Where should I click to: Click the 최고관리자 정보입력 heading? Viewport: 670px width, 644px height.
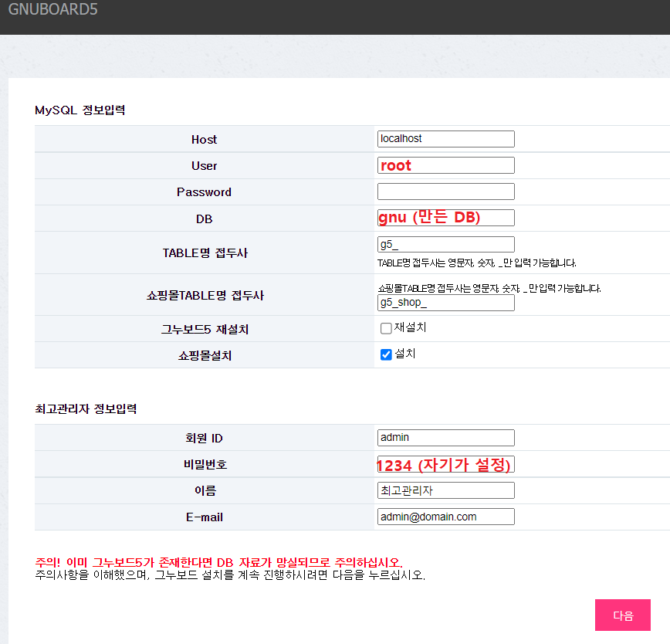click(86, 409)
